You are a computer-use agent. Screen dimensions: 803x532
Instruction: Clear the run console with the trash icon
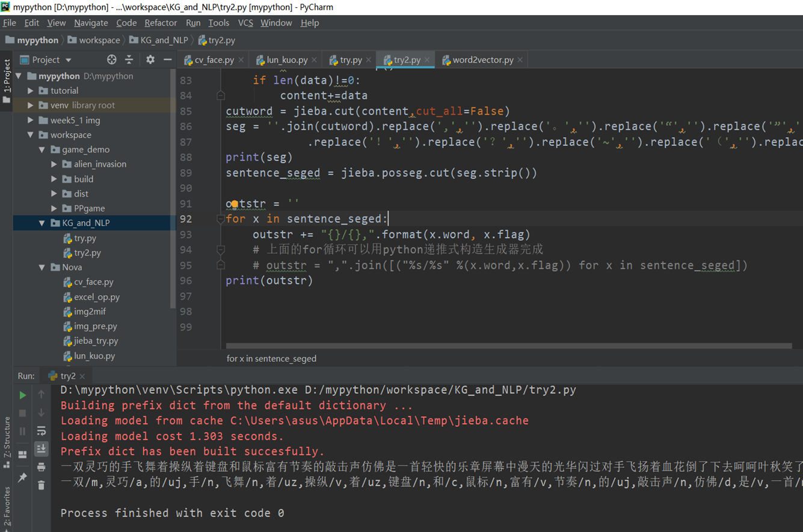tap(41, 485)
